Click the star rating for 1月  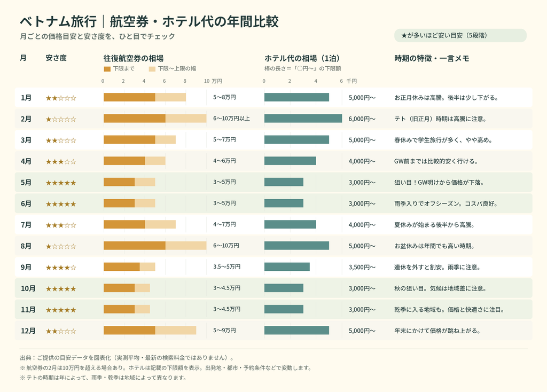(61, 98)
